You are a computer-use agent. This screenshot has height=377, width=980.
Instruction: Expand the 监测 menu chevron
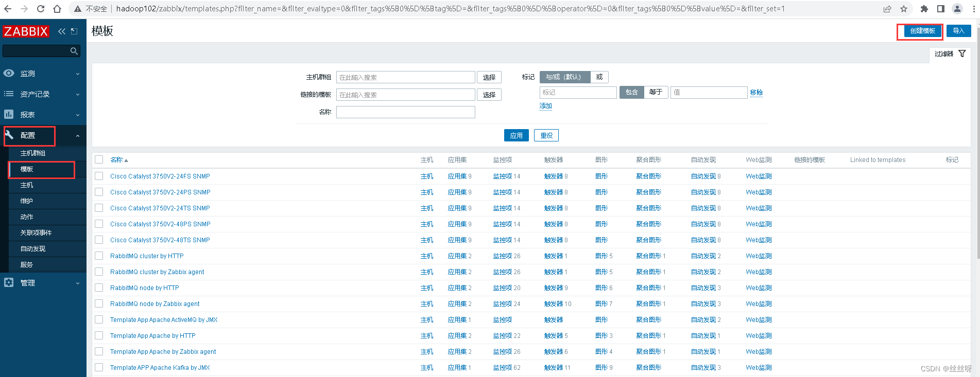pos(78,74)
